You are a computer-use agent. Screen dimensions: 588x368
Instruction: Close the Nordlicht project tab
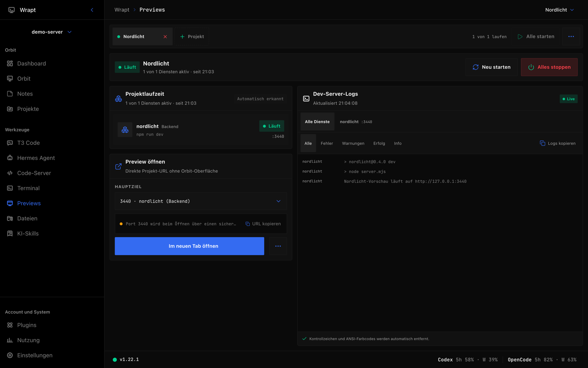(165, 37)
